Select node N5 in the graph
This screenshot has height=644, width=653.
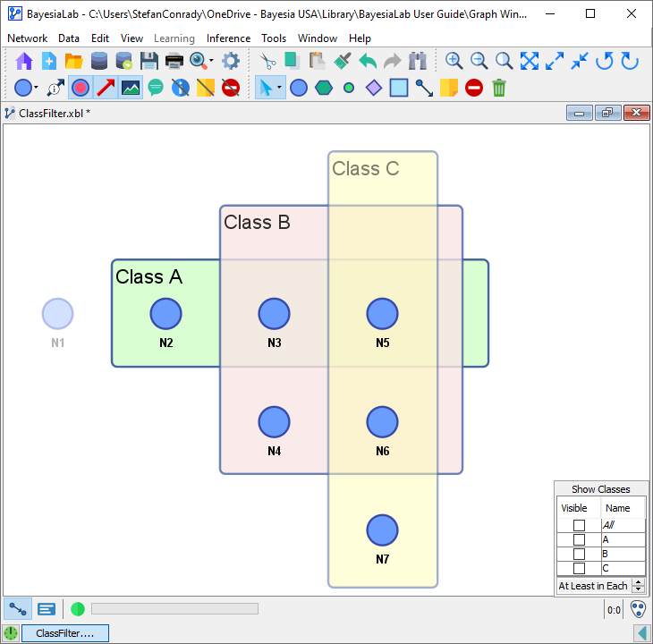pyautogui.click(x=382, y=314)
